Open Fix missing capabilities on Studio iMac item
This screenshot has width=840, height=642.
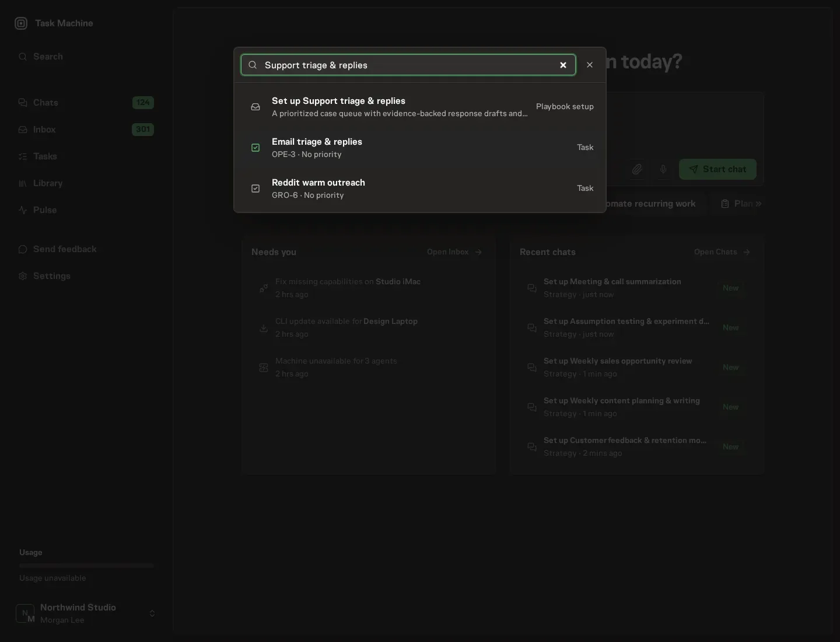[369, 288]
